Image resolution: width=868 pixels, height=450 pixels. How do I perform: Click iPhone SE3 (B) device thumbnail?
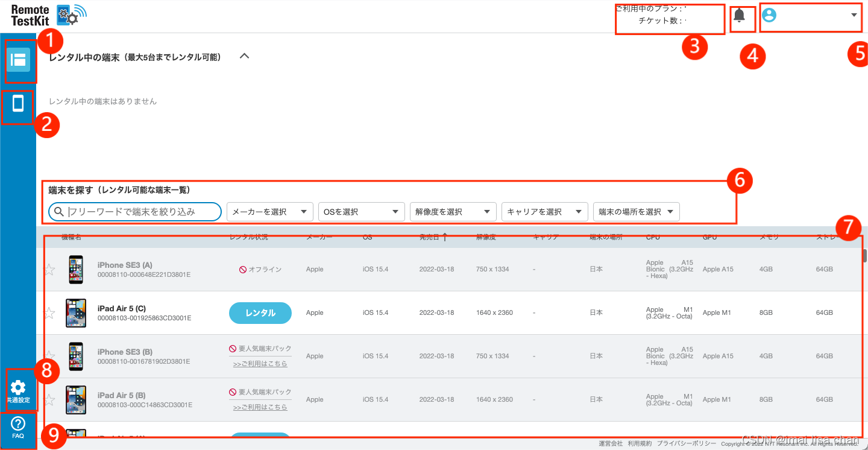[x=76, y=356]
